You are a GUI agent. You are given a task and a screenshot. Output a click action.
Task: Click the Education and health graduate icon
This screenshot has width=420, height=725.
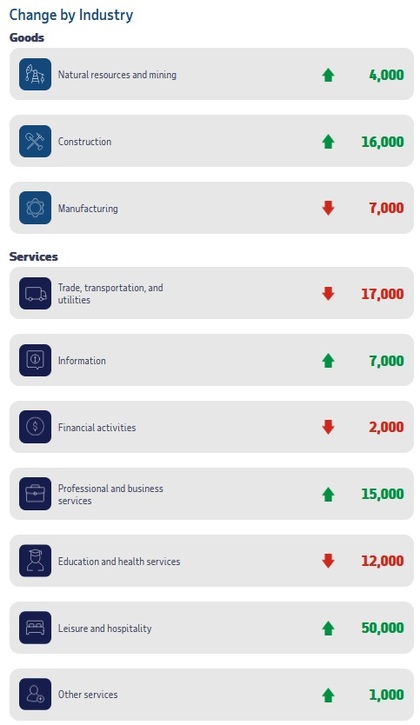(35, 560)
